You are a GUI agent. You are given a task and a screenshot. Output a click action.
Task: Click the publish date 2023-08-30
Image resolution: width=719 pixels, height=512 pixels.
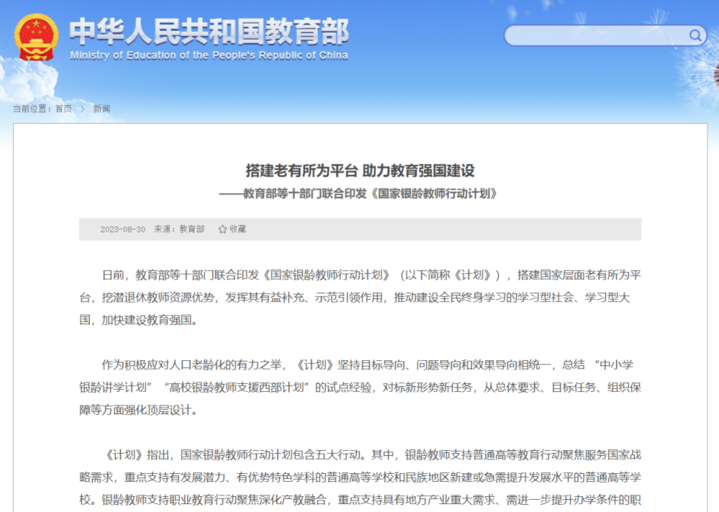pyautogui.click(x=122, y=229)
